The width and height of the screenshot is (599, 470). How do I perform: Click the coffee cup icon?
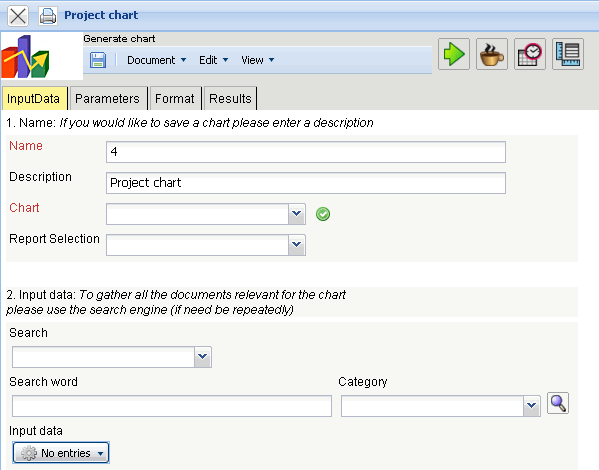492,54
